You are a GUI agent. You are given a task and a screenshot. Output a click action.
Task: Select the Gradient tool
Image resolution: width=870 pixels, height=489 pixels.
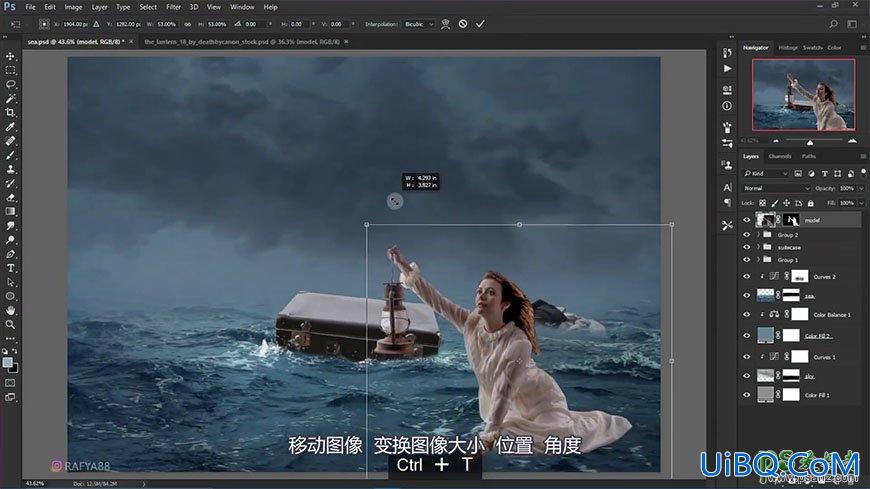(10, 211)
